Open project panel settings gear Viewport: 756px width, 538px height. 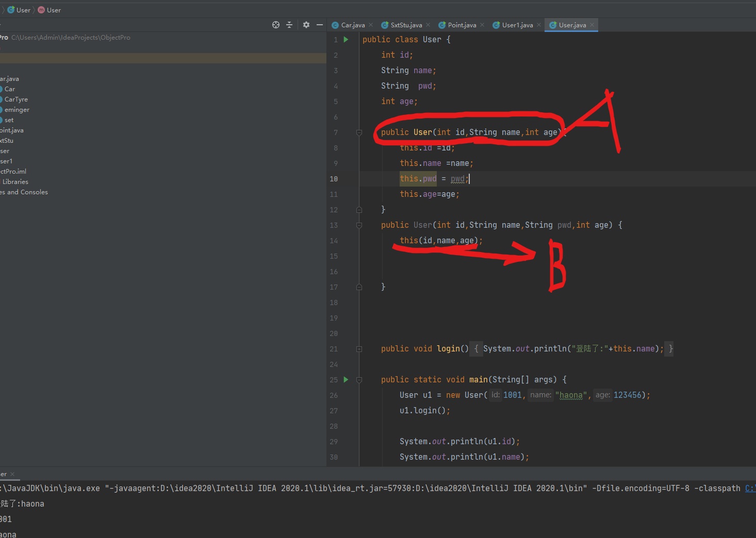coord(306,25)
